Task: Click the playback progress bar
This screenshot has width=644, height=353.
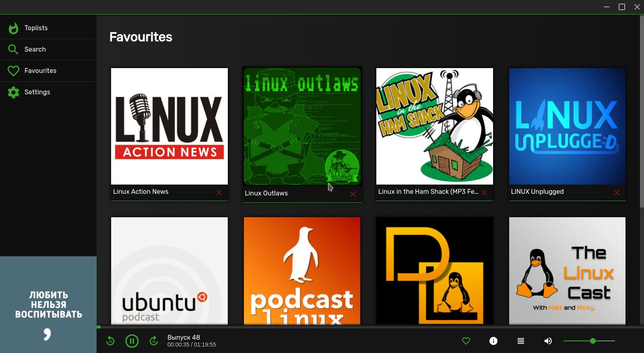Action: coord(370,327)
